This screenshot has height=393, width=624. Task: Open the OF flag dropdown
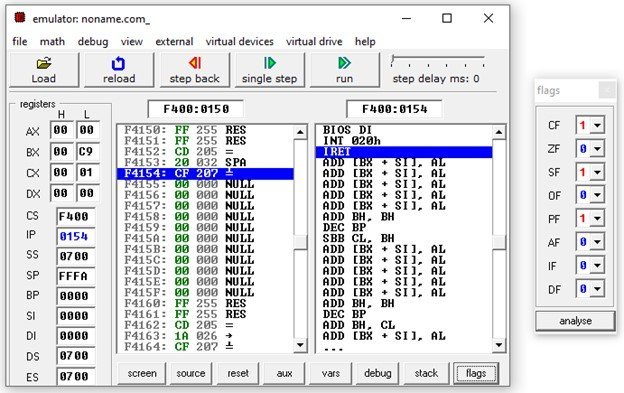597,195
